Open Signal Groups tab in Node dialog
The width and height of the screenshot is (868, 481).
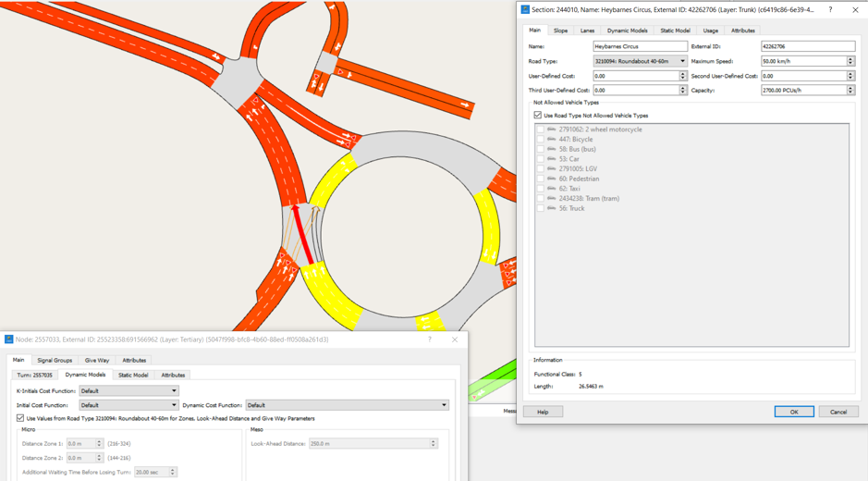pyautogui.click(x=55, y=360)
